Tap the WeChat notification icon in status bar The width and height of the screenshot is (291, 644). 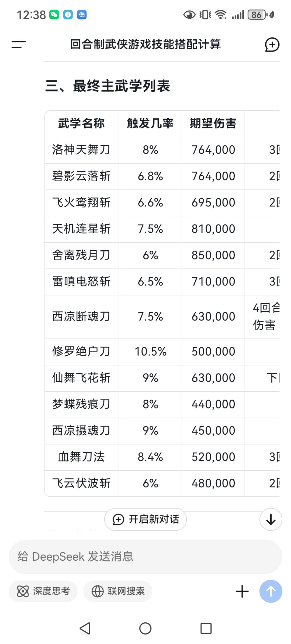[x=54, y=15]
